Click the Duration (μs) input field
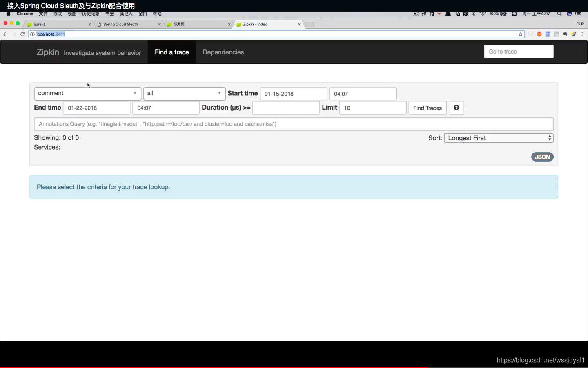The image size is (588, 368). tap(286, 108)
